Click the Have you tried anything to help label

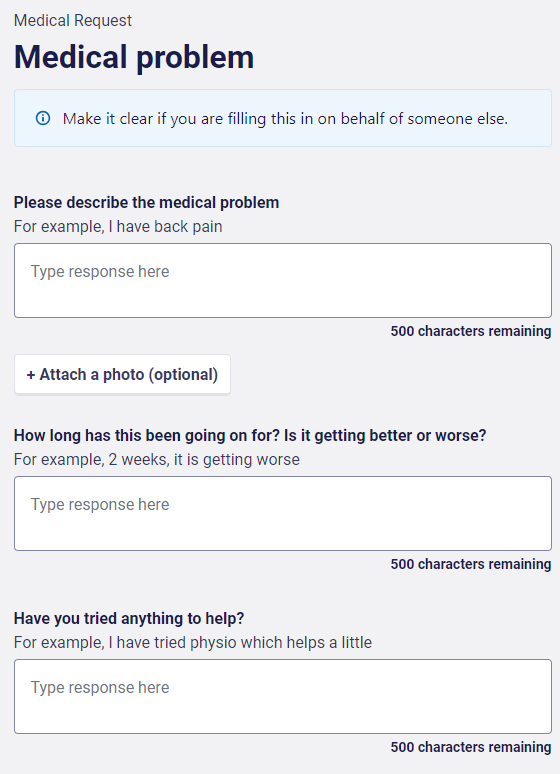pyautogui.click(x=129, y=619)
